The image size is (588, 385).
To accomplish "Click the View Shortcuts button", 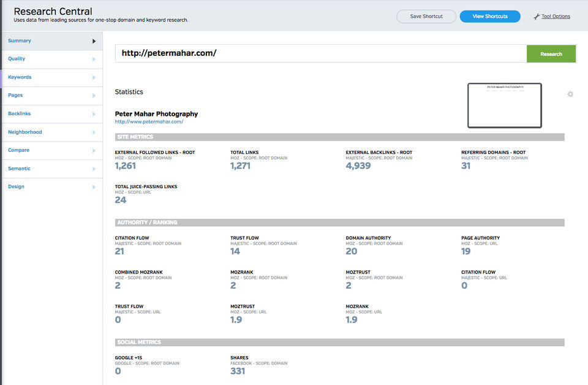I will coord(490,17).
